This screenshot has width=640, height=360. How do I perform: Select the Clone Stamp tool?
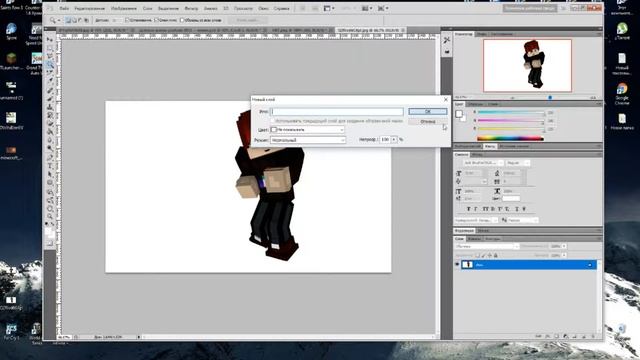point(50,107)
